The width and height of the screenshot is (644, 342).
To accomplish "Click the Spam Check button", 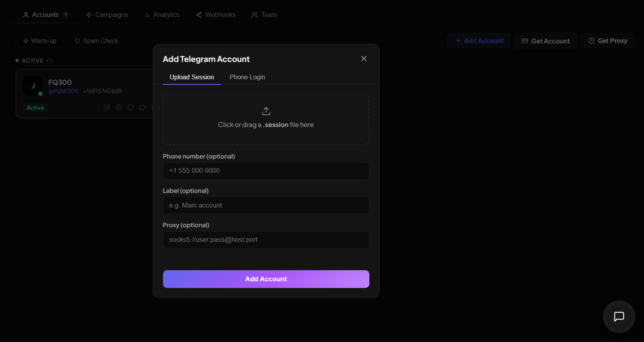I will tap(97, 41).
